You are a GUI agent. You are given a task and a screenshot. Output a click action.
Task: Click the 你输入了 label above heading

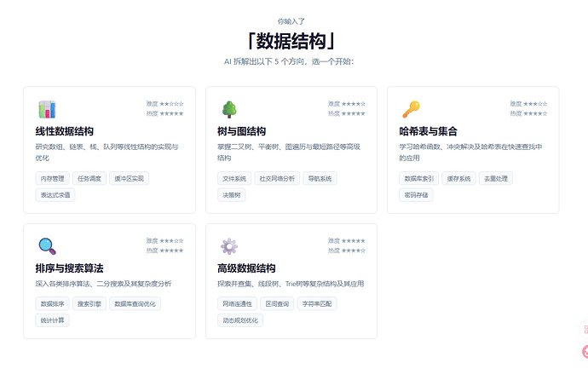tap(291, 21)
